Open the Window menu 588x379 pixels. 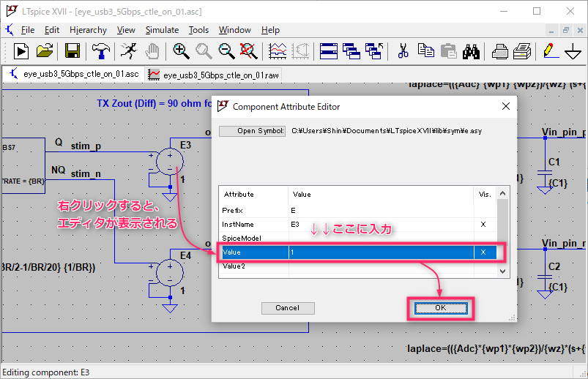[235, 30]
